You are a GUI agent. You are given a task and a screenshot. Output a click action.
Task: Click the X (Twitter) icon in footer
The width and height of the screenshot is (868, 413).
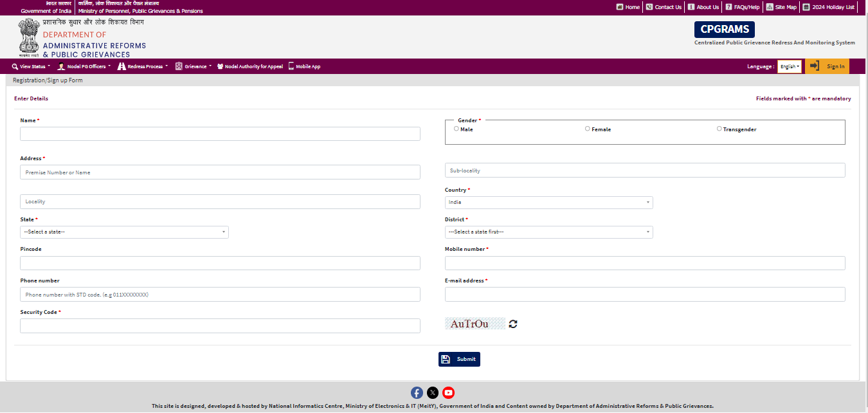point(433,392)
